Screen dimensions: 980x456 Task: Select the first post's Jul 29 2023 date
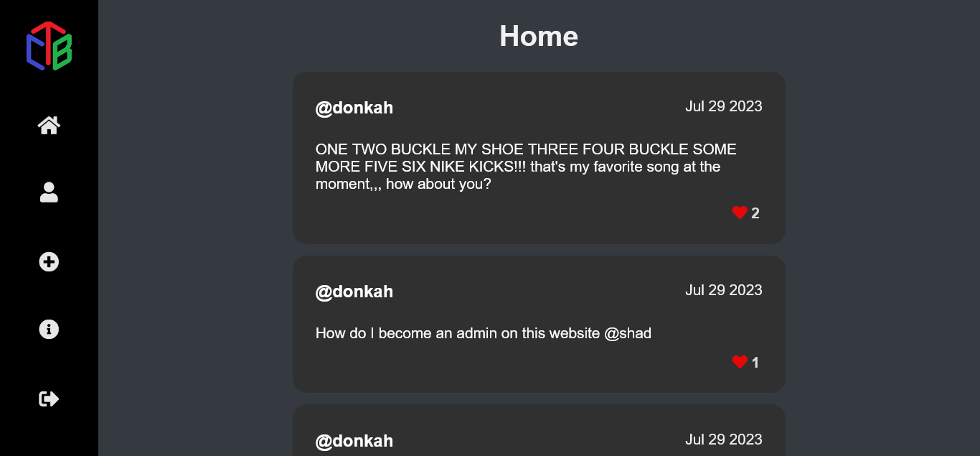pos(724,106)
